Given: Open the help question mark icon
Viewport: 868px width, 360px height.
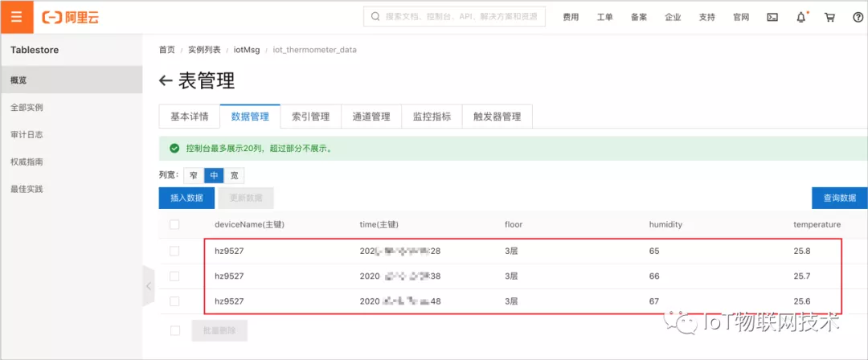Looking at the screenshot, I should coord(858,17).
